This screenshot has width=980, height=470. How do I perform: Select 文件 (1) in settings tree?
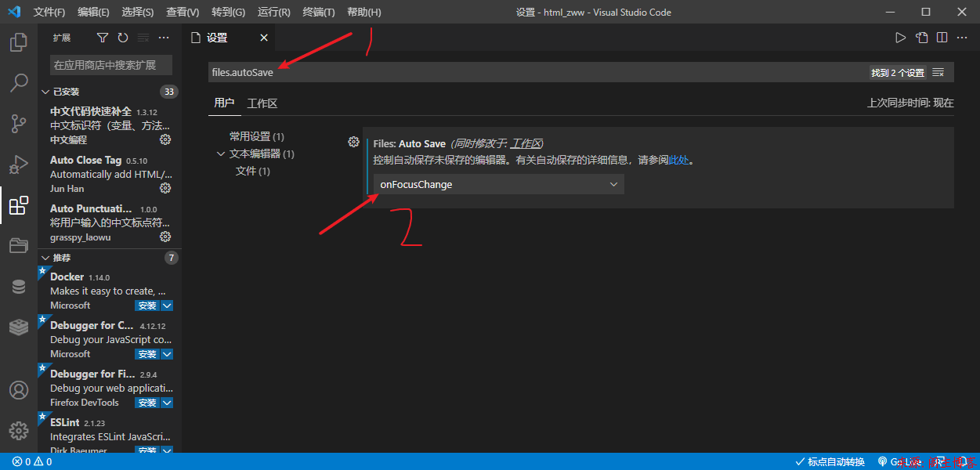(x=253, y=171)
